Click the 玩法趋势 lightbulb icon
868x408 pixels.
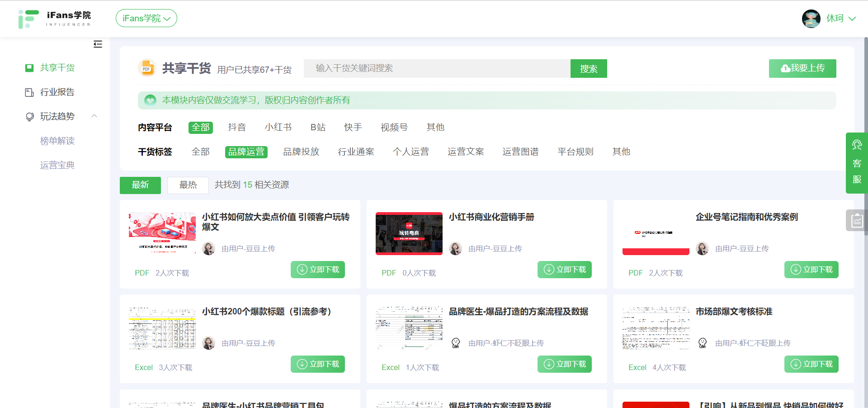click(29, 117)
